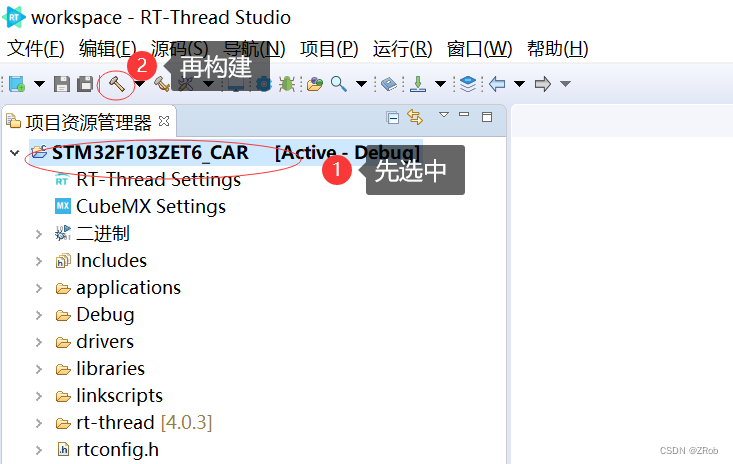Click the magnifier Search icon
The image size is (733, 464).
click(338, 84)
